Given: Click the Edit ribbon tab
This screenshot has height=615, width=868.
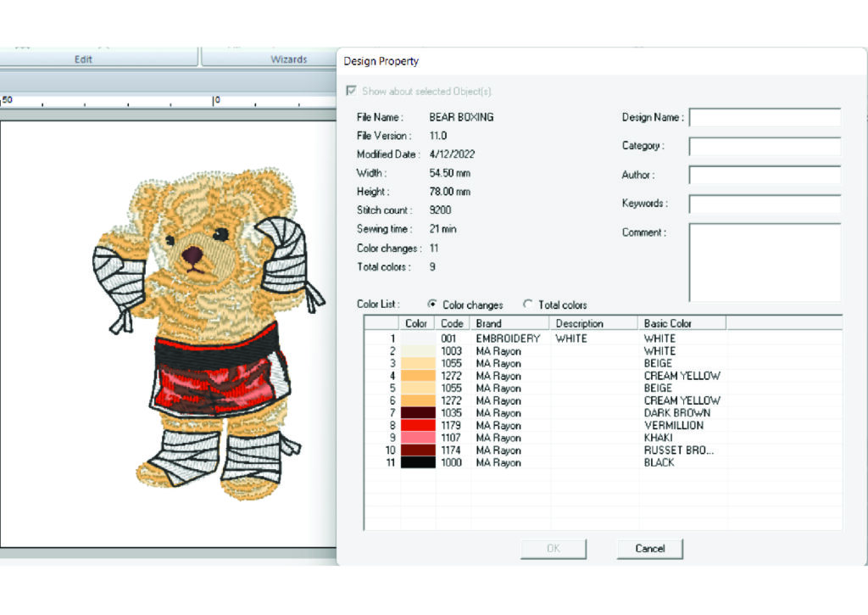Looking at the screenshot, I should coord(82,59).
